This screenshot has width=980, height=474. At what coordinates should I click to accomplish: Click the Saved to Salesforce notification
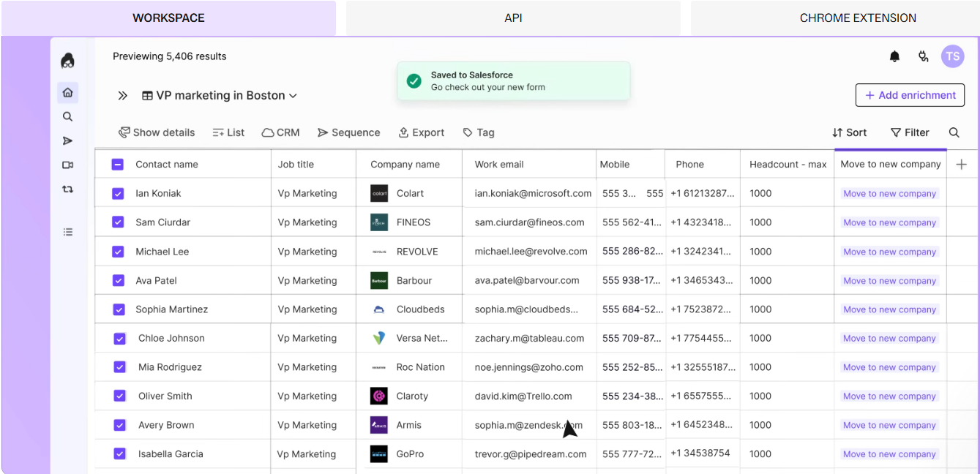513,80
